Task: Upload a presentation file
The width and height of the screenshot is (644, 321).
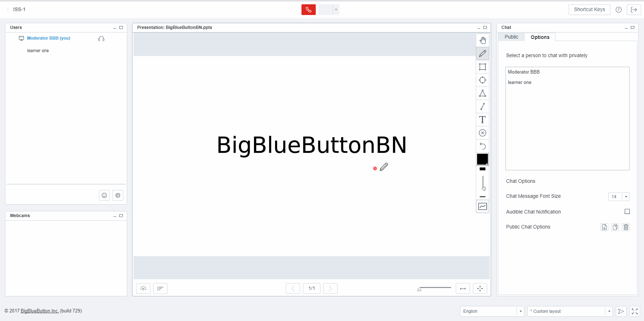Action: coord(143,289)
